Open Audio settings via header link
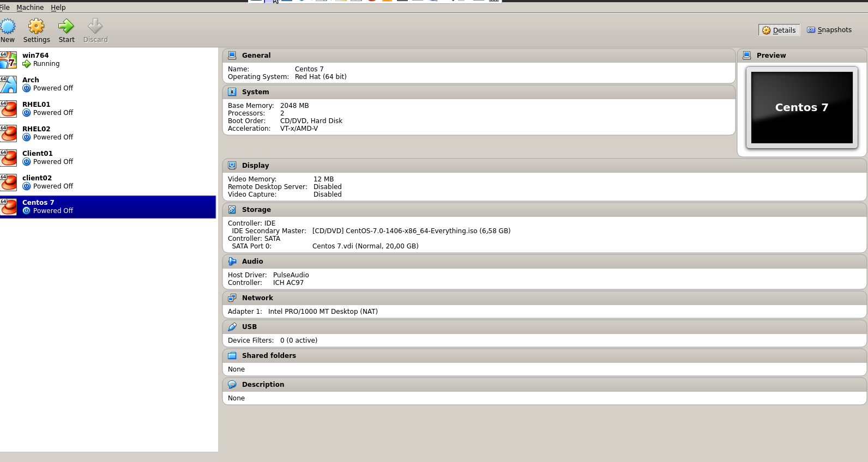The image size is (868, 462). [252, 262]
